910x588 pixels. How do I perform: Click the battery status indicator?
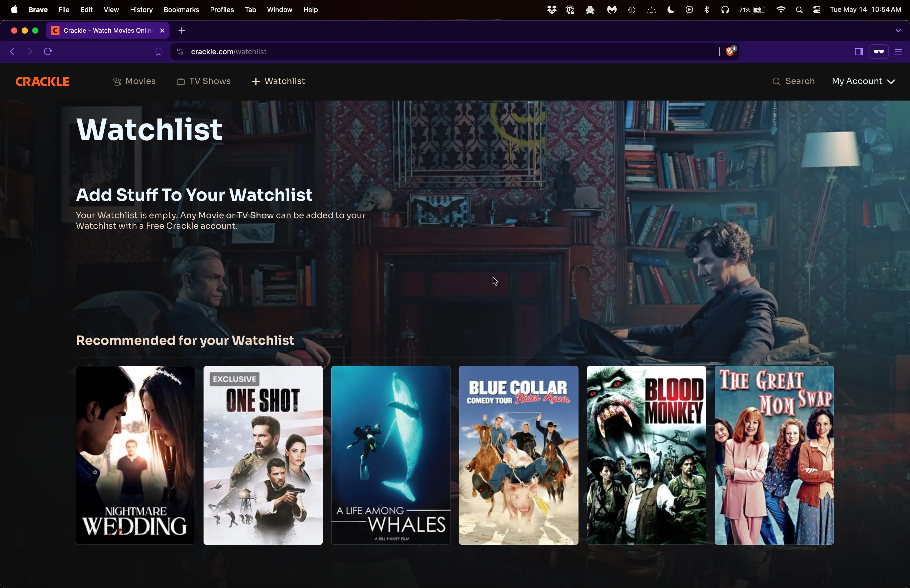click(752, 9)
